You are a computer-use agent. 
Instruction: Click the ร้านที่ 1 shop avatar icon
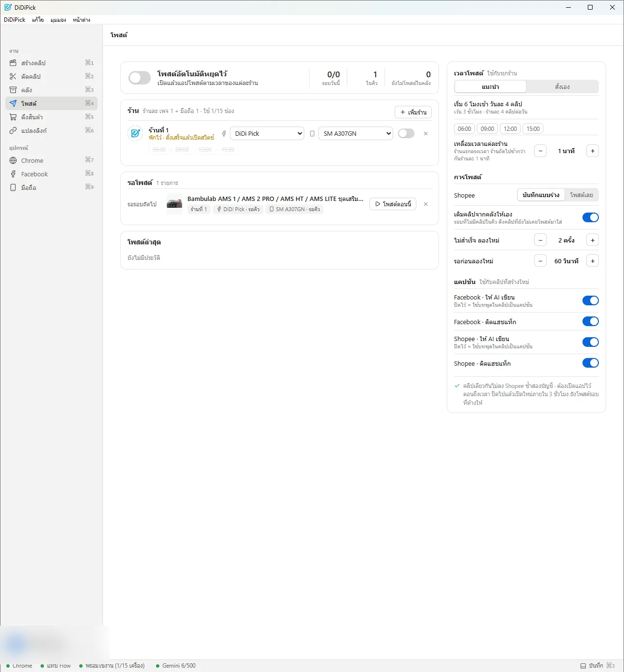pyautogui.click(x=135, y=133)
